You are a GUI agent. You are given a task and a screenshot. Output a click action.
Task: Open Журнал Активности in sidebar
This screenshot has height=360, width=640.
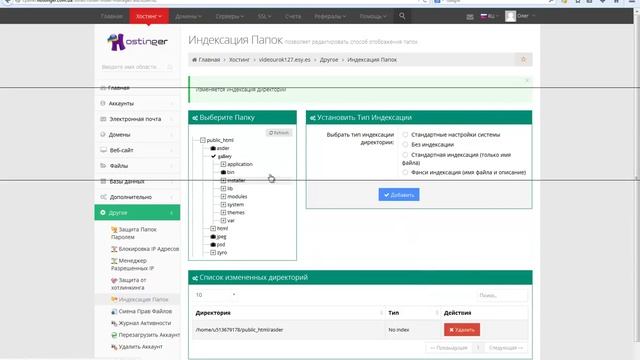(141, 323)
